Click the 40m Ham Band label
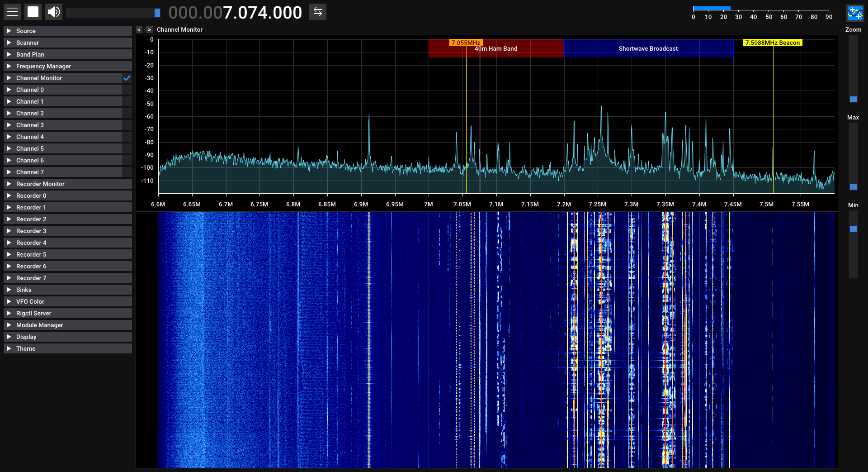 tap(496, 49)
